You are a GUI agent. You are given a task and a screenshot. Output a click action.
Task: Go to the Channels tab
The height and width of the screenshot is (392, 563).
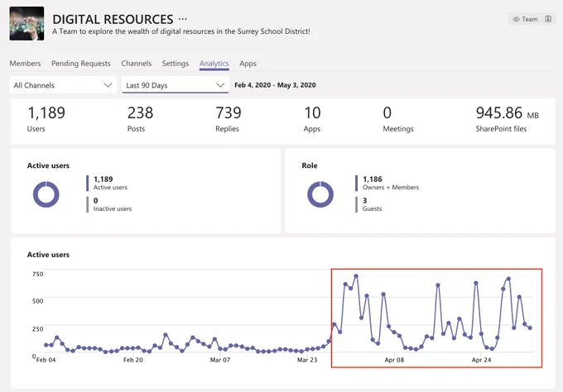[x=136, y=64]
